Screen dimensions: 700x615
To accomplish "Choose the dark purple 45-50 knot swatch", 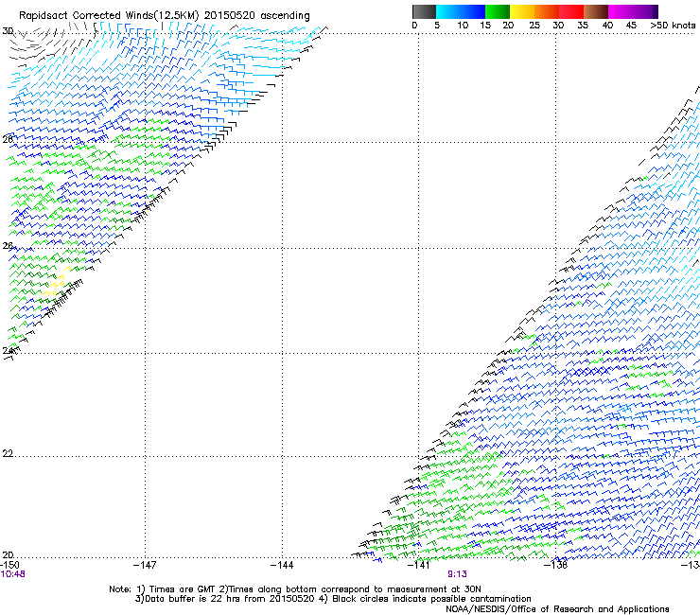I will tap(645, 11).
